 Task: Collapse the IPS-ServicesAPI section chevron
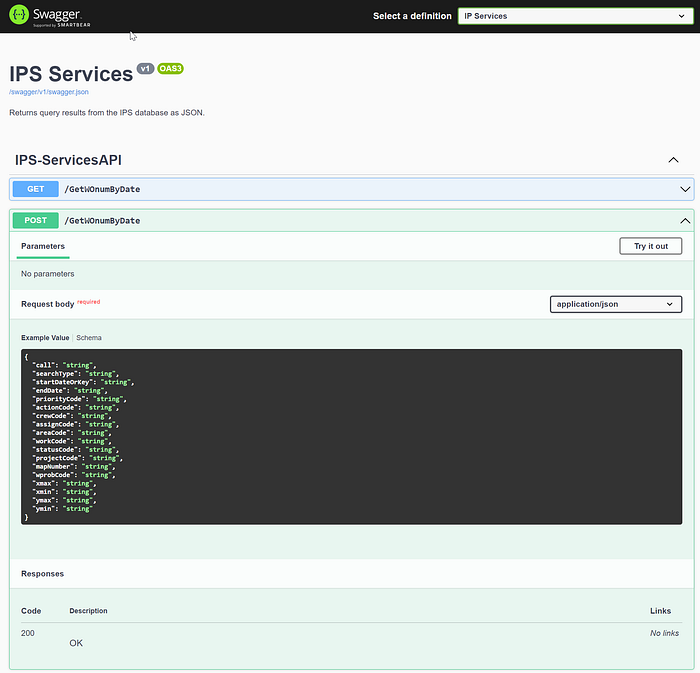click(673, 160)
